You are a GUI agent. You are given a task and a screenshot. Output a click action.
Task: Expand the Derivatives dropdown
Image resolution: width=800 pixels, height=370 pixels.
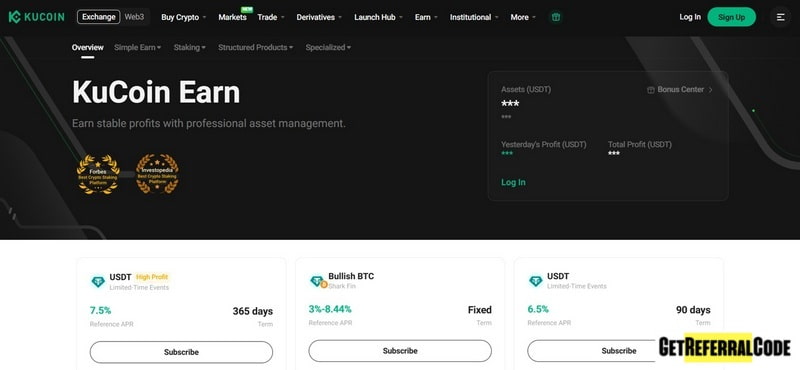point(319,17)
